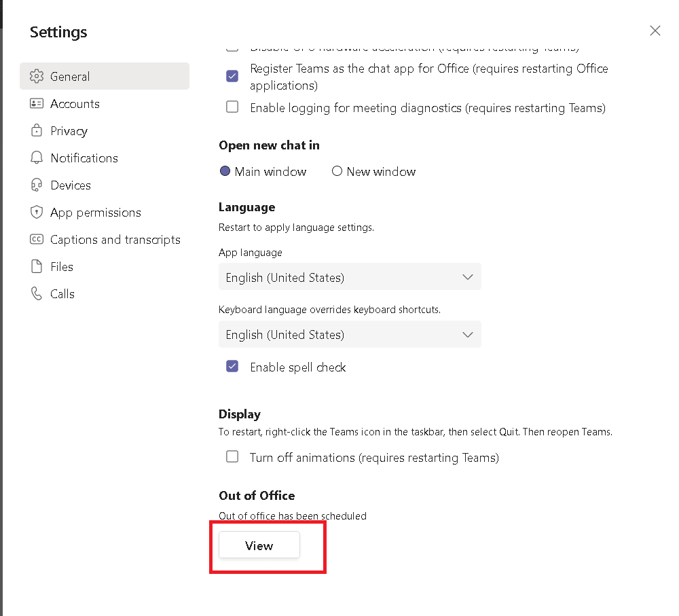Toggle Enable spell check checkbox
Screen dimensions: 679x616
[232, 367]
